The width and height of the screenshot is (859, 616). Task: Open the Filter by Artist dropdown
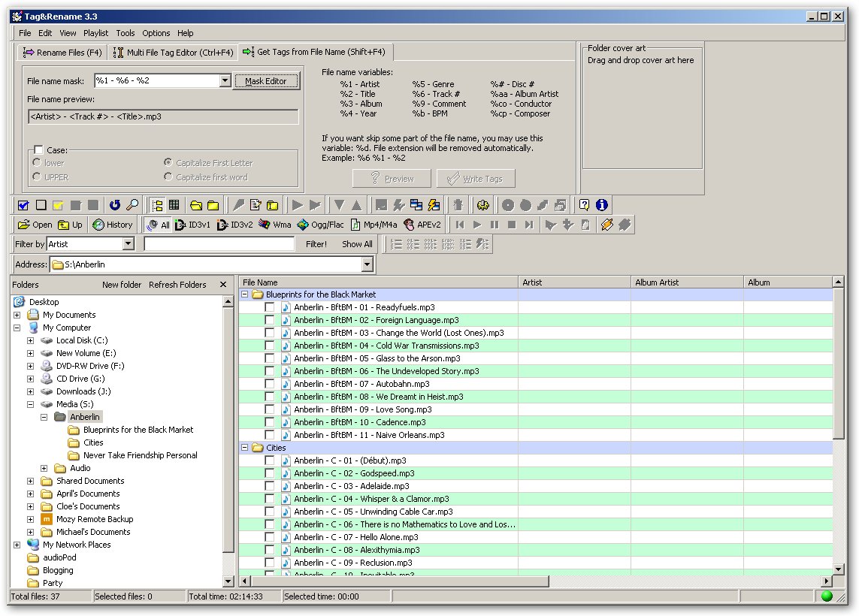click(129, 244)
